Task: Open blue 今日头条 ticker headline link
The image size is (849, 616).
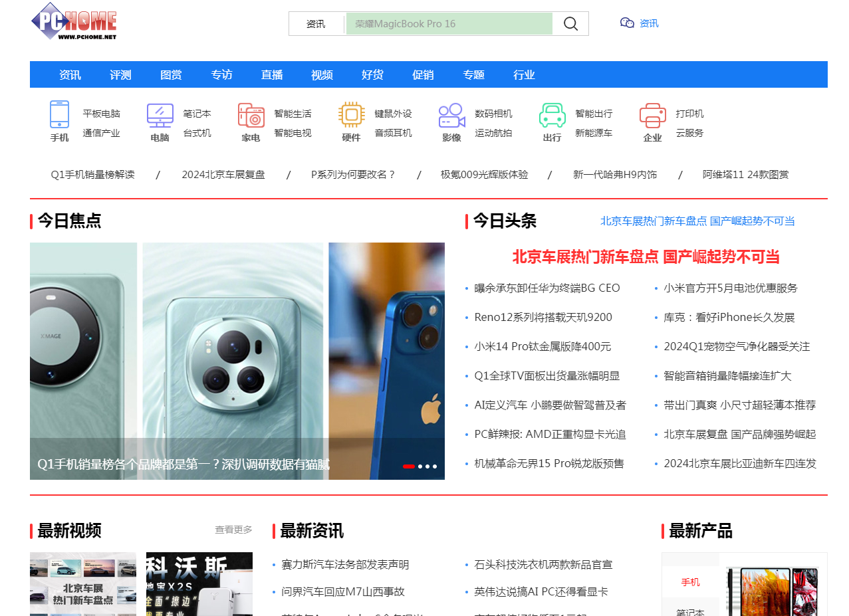Action: (x=697, y=221)
